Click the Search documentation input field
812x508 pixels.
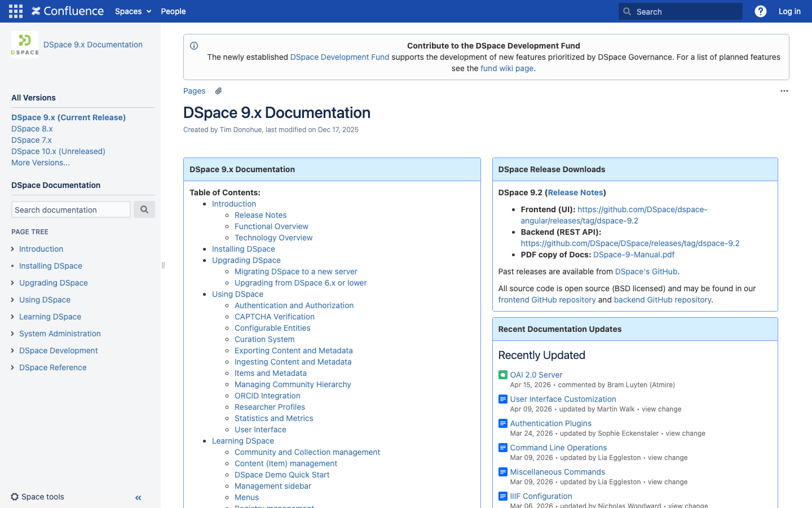(70, 209)
